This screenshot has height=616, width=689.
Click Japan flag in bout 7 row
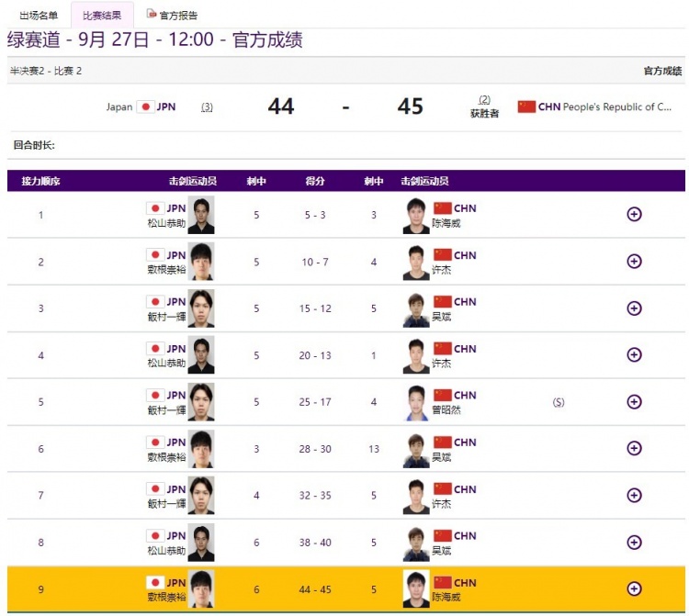tap(155, 489)
